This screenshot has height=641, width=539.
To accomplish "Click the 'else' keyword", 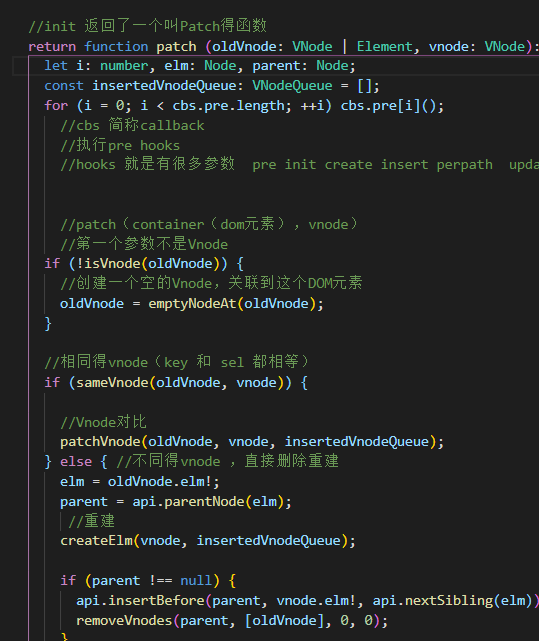I will 76,462.
